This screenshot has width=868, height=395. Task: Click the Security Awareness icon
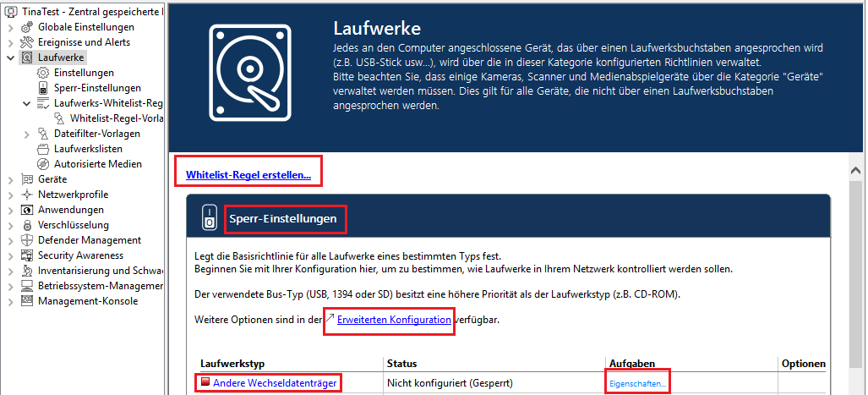(27, 255)
